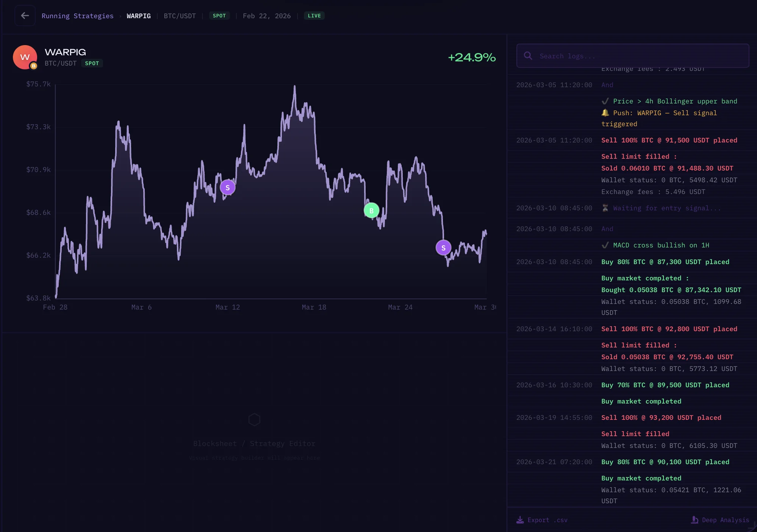Select the purple S sell marker near Mar 12

pos(228,187)
